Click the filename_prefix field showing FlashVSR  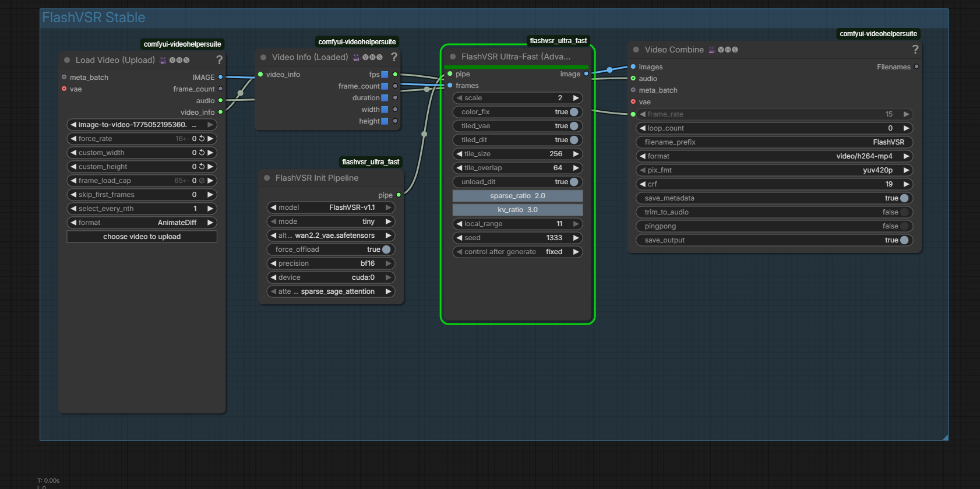coord(775,142)
